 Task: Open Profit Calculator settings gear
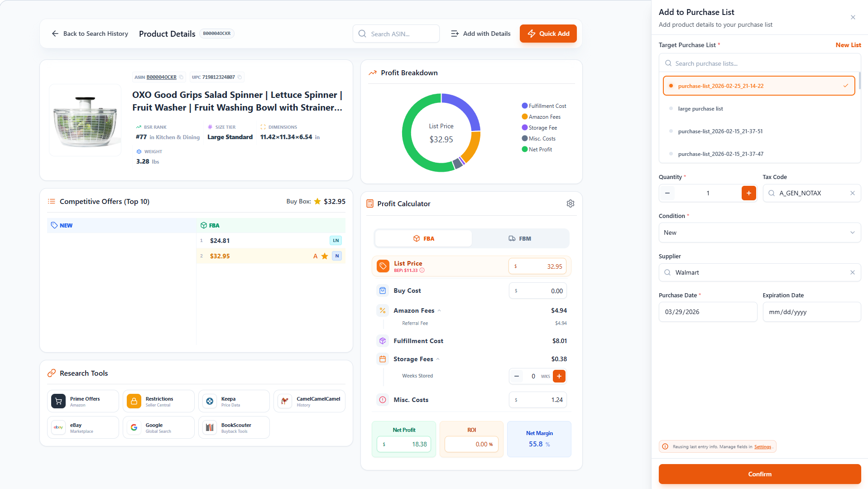coord(570,204)
